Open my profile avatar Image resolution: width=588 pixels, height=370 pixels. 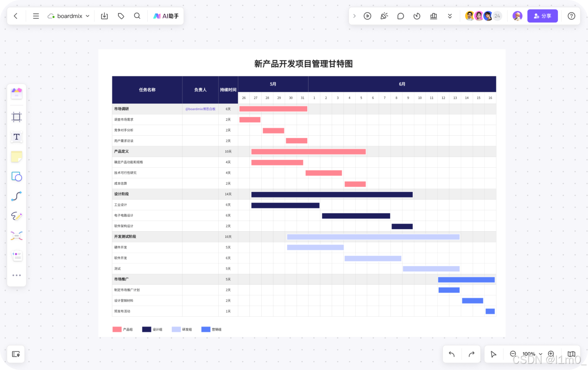point(517,16)
